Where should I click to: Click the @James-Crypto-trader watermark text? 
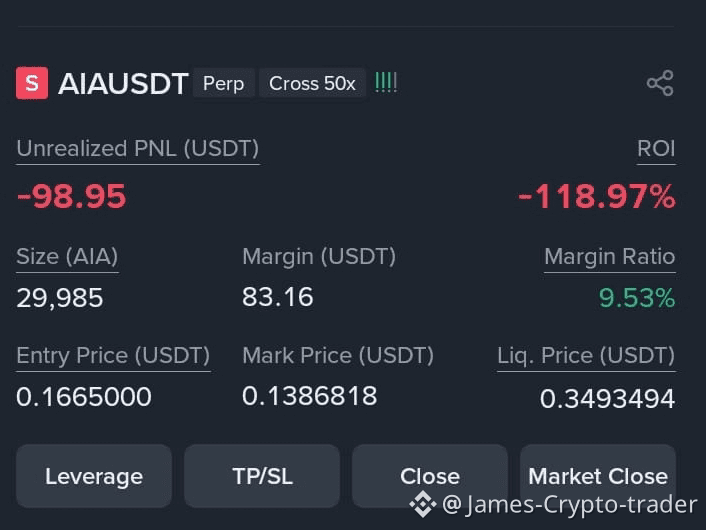[570, 504]
